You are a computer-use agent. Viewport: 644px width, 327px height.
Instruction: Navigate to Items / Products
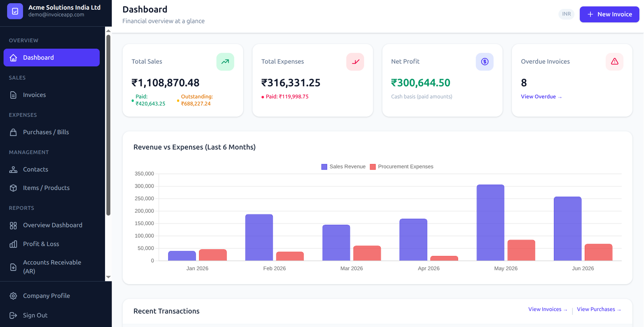pos(52,188)
